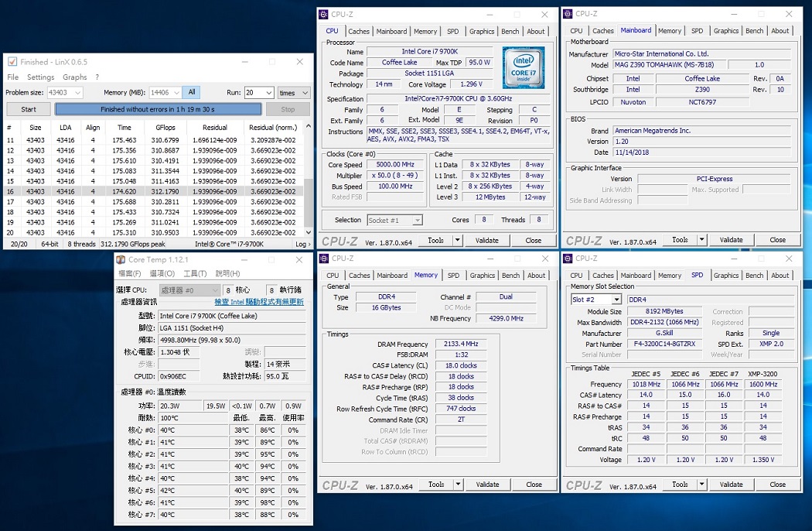Click the Core Temp title bar icon
The width and height of the screenshot is (812, 531).
pos(121,259)
